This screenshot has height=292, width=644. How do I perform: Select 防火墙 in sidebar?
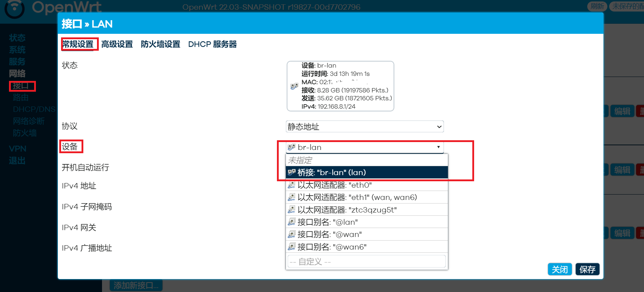point(25,133)
